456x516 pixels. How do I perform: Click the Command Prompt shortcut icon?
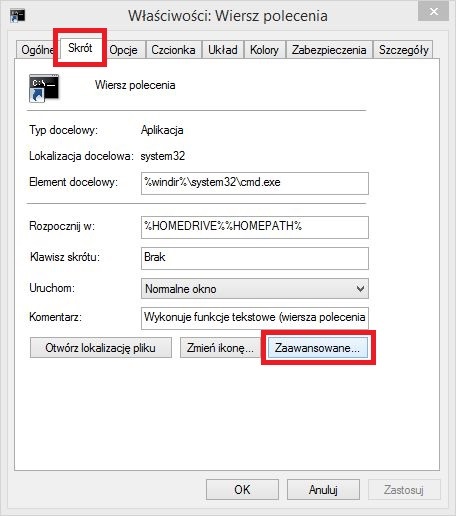(44, 88)
